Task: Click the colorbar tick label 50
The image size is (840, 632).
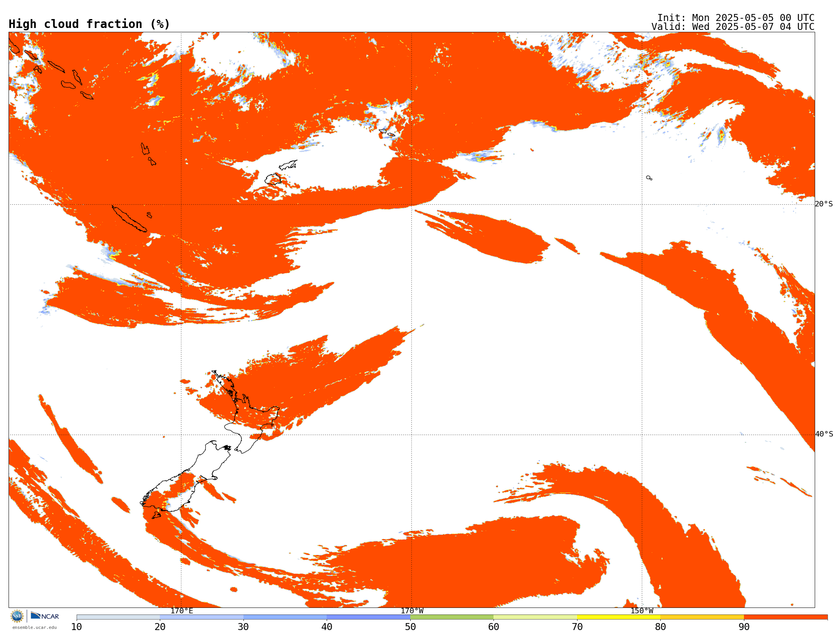Action: [x=410, y=627]
